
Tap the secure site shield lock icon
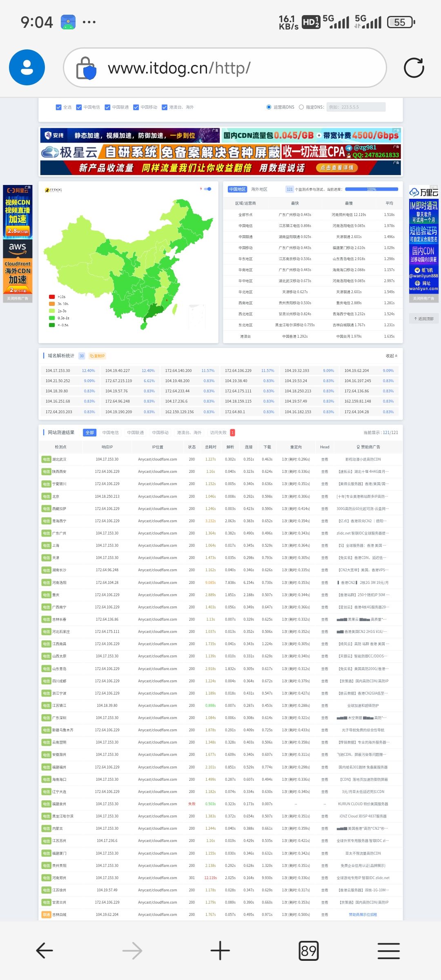[x=86, y=68]
